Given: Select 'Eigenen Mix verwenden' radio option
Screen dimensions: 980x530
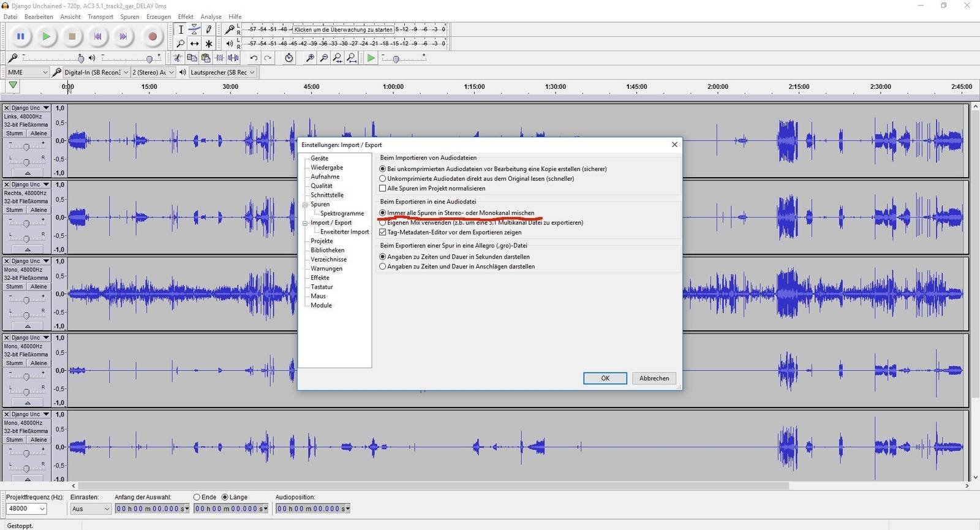Looking at the screenshot, I should click(x=383, y=223).
